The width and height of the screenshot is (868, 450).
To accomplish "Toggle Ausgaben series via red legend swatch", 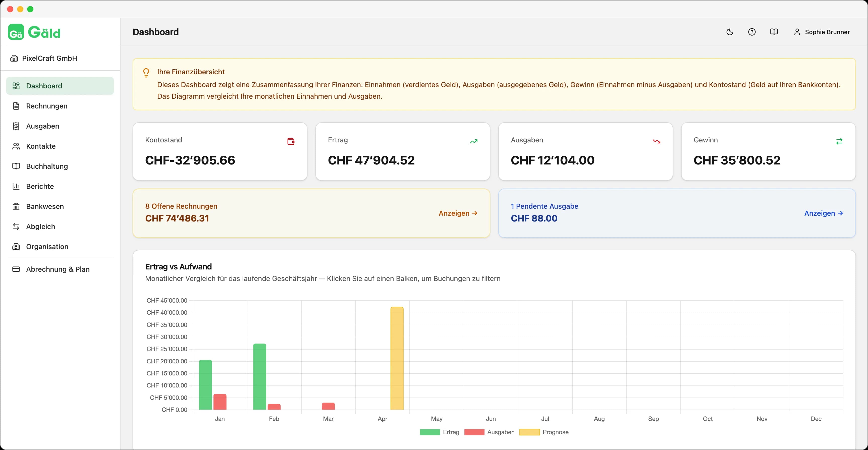I will click(x=474, y=432).
